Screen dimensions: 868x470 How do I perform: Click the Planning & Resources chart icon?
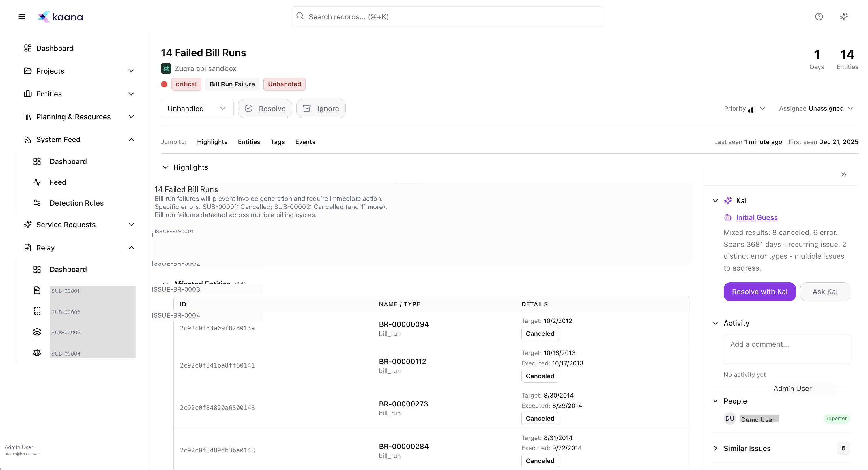point(28,117)
